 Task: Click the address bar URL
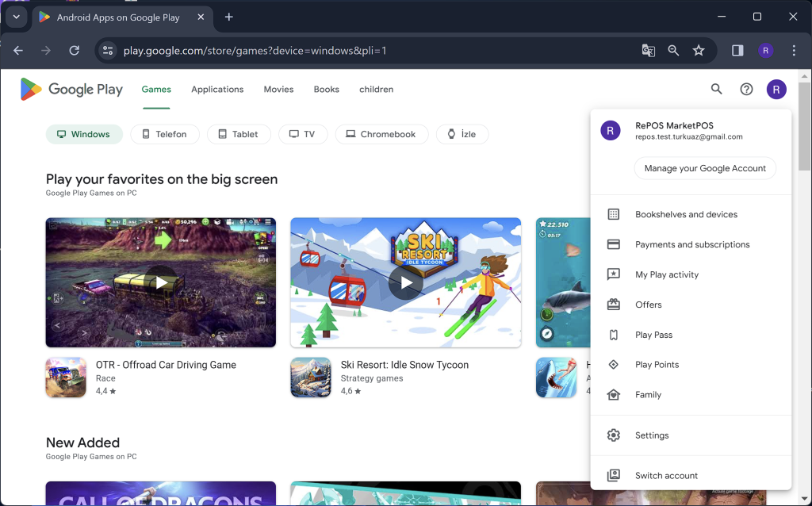pos(255,50)
